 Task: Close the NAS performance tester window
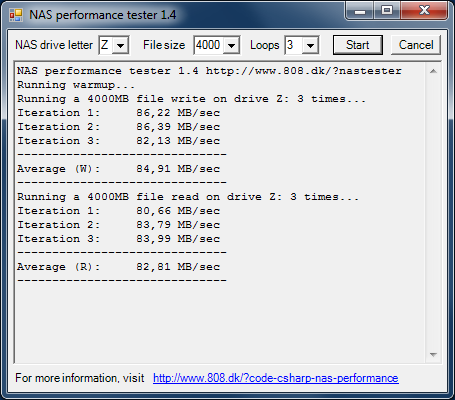[x=424, y=11]
